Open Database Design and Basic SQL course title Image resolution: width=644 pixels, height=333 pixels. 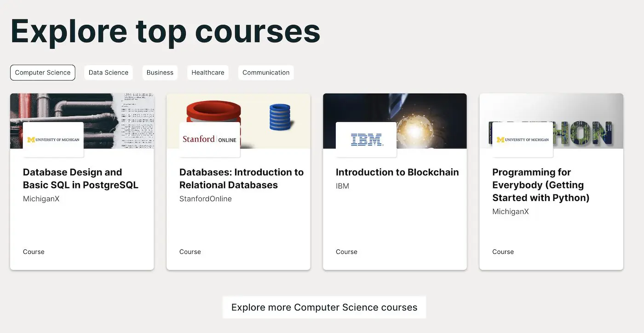[80, 178]
